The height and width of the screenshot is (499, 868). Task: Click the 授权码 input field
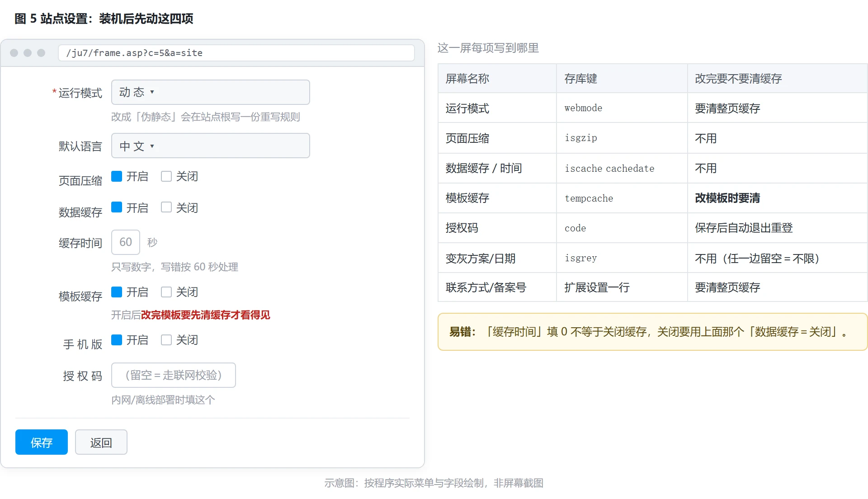(174, 375)
